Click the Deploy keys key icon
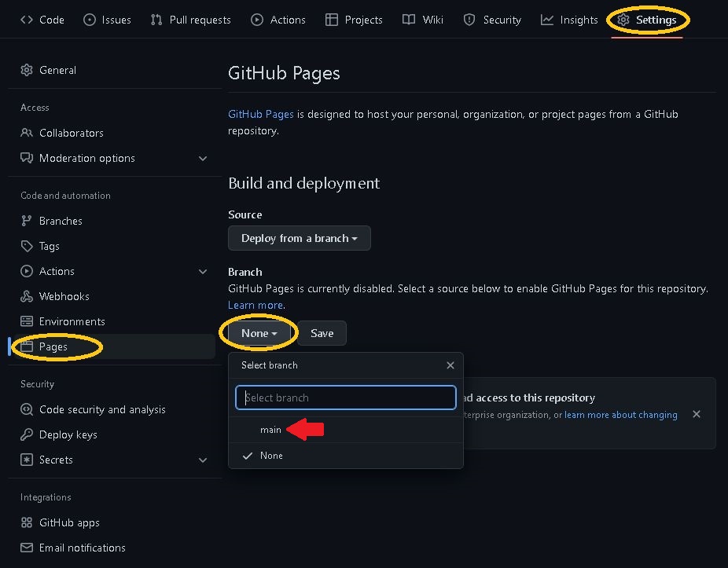The height and width of the screenshot is (568, 728). point(27,434)
